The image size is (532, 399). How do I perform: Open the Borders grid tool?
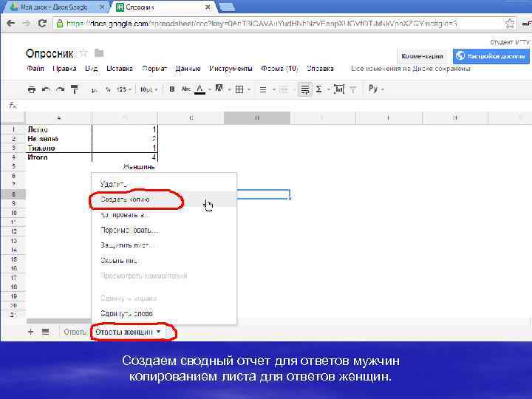click(x=239, y=89)
